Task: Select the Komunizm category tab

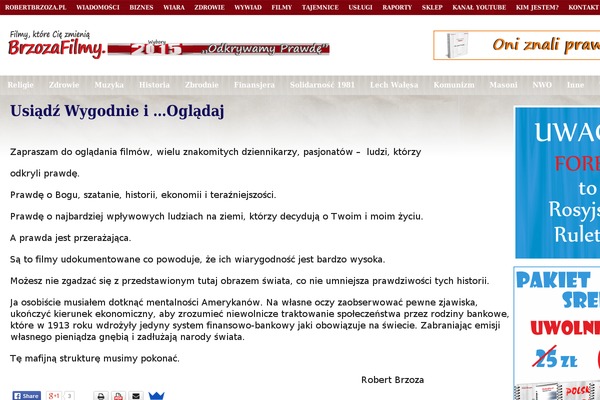Action: tap(454, 85)
